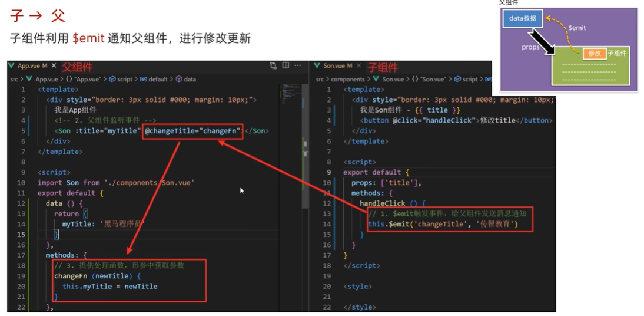Click "props: ['title']," line

[x=387, y=183]
